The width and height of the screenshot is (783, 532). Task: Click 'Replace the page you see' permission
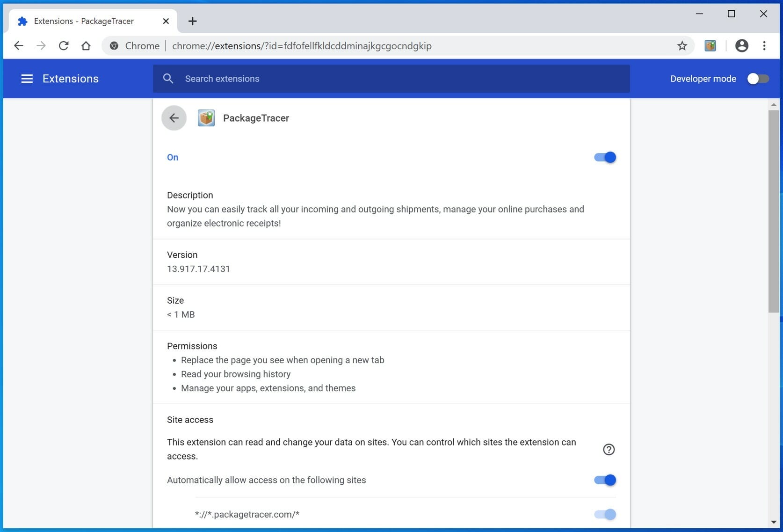coord(283,360)
